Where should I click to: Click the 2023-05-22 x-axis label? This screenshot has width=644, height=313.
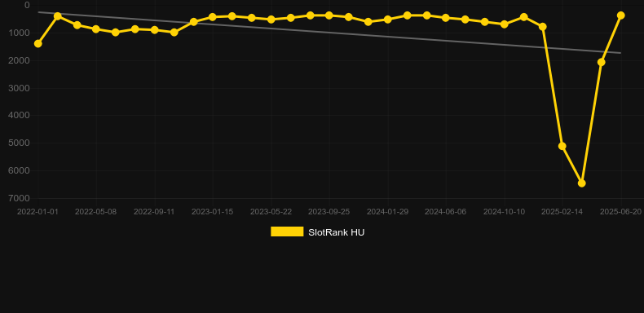(x=271, y=212)
